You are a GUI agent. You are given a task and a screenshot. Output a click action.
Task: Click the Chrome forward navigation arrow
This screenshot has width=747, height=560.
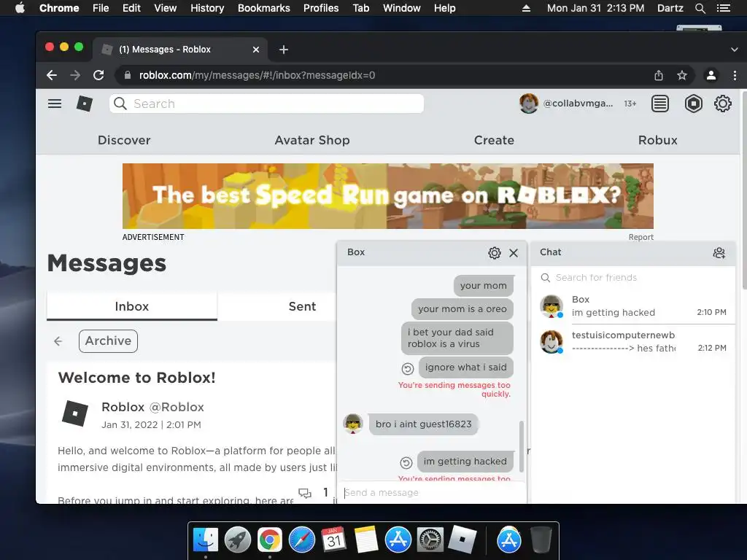tap(75, 75)
